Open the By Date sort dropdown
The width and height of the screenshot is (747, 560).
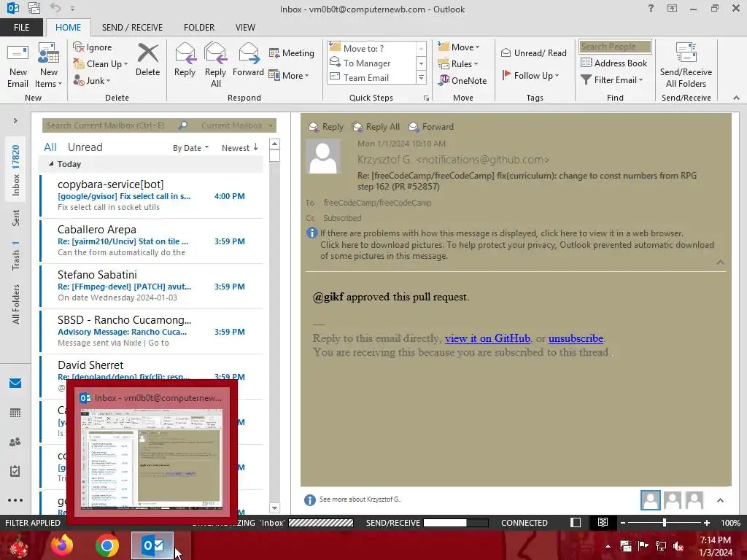190,148
